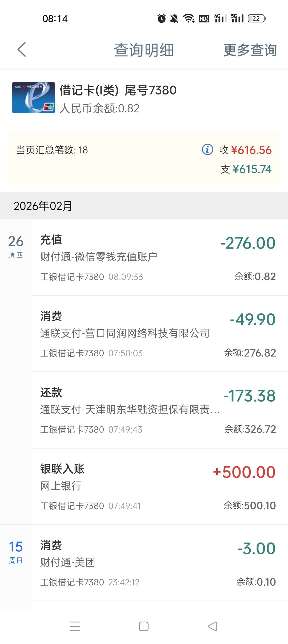Tap the 借记卡 尾号7380 card name
The image size is (288, 644).
coord(118,90)
